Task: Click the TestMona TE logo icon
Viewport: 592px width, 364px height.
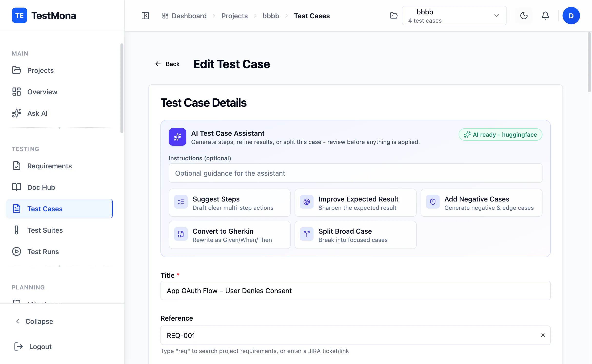Action: click(x=20, y=16)
